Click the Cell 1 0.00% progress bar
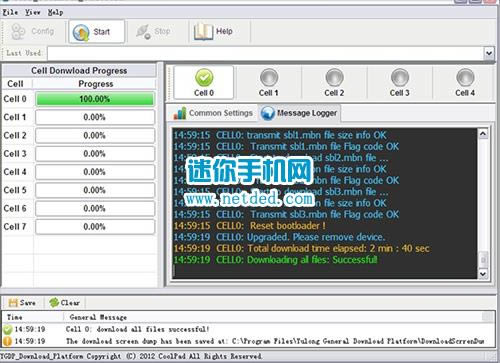 [x=95, y=117]
